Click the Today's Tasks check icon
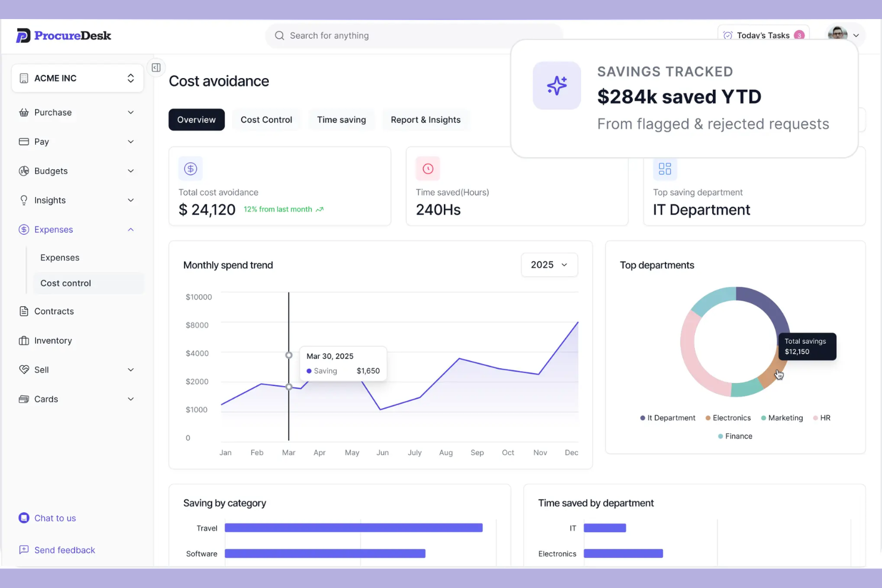Viewport: 882px width, 588px height. tap(728, 36)
